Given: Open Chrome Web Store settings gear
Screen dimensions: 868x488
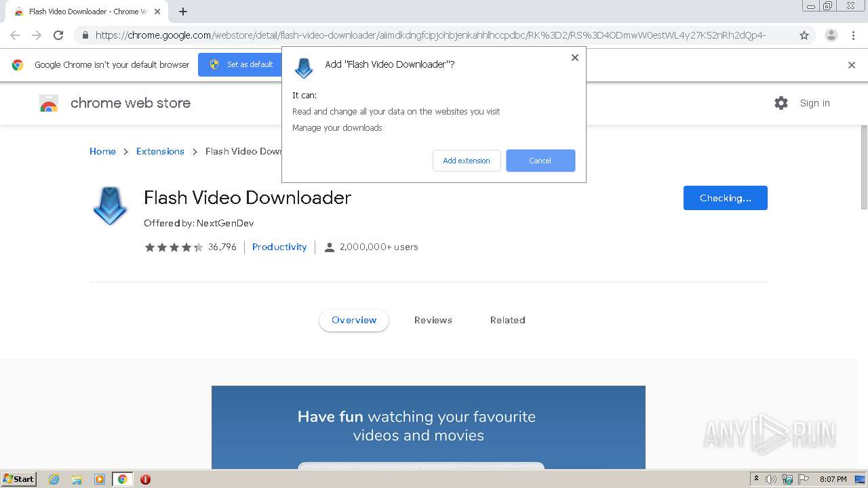Looking at the screenshot, I should (781, 103).
